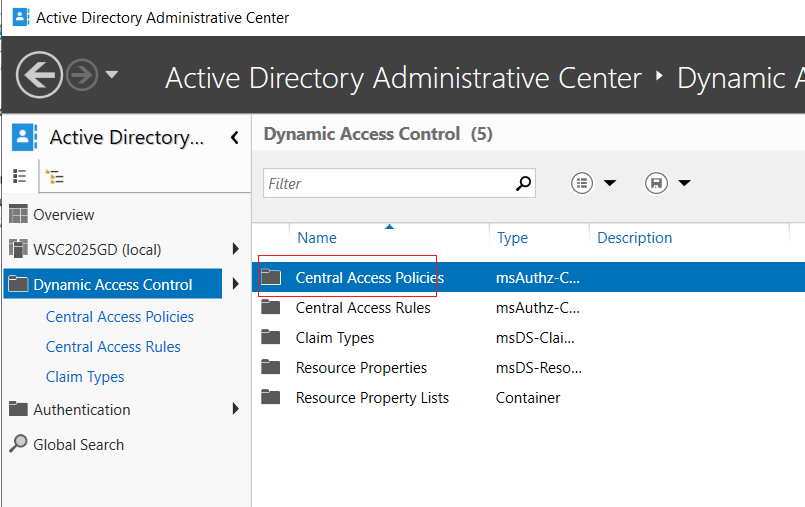Screen dimensions: 805x507
Task: Select the Resource Property Lists folder row
Action: (x=528, y=398)
